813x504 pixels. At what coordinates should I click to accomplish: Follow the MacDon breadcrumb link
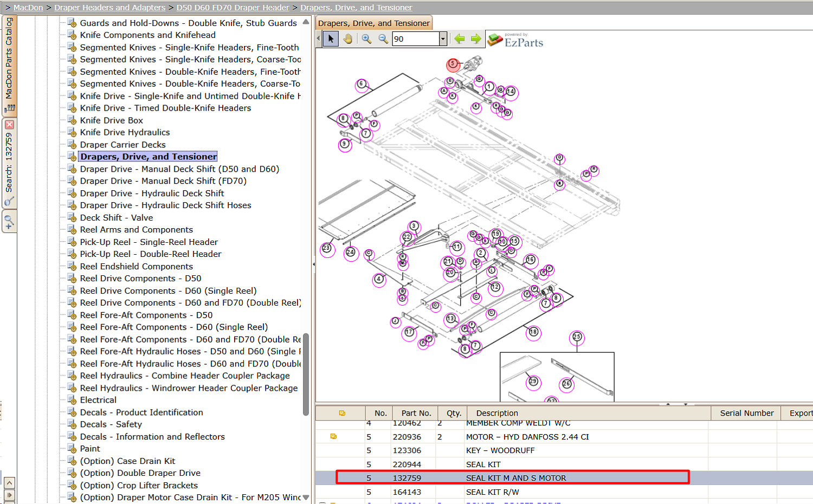[28, 8]
